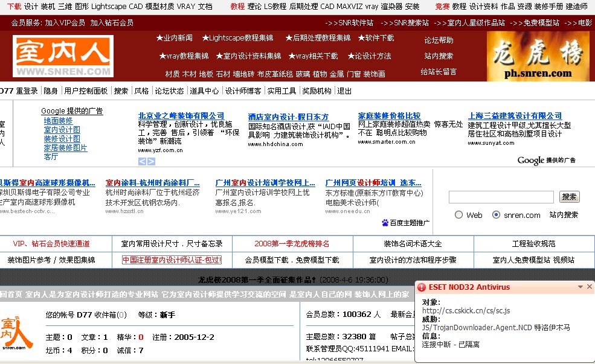595x364 pixels.
Task: Click the 百度主题推广 paw icon
Action: coord(385,223)
